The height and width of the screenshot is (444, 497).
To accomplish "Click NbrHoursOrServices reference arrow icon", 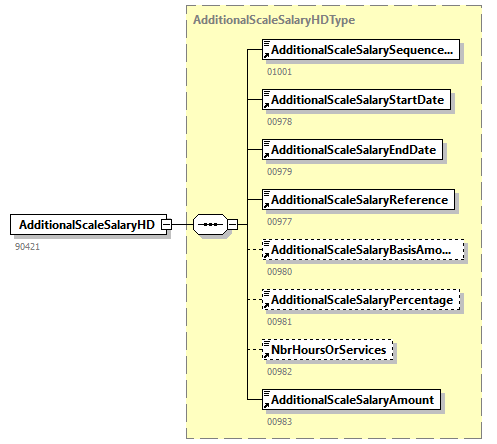I will [x=266, y=355].
